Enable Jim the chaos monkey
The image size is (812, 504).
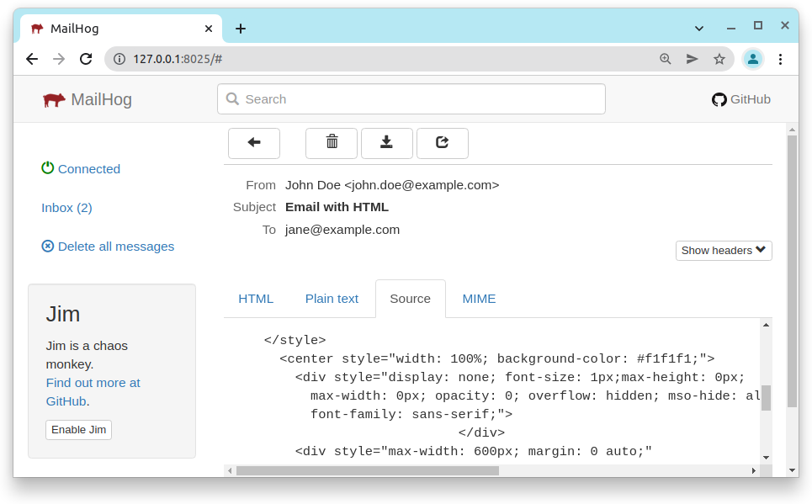[x=78, y=429]
